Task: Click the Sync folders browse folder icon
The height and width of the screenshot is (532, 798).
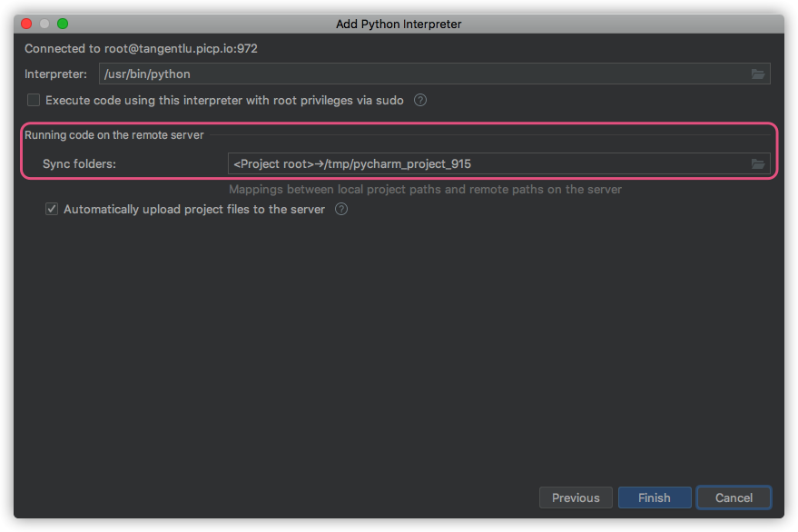Action: (758, 163)
